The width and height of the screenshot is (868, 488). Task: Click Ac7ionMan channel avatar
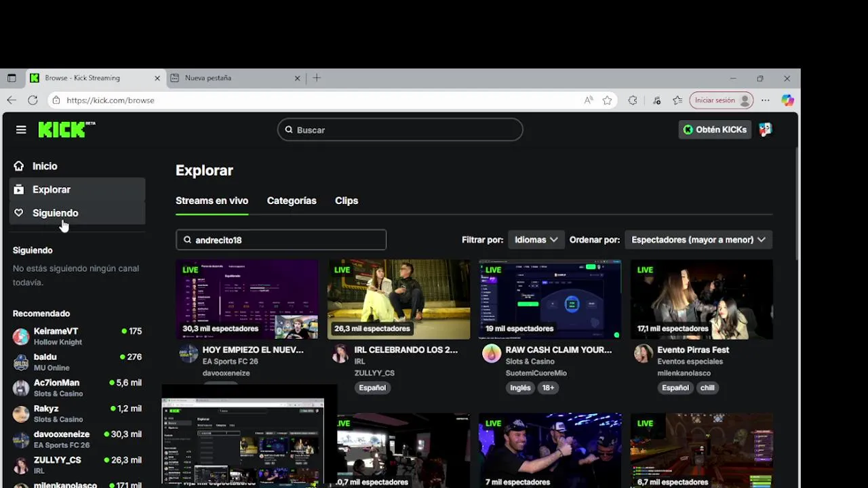click(21, 388)
